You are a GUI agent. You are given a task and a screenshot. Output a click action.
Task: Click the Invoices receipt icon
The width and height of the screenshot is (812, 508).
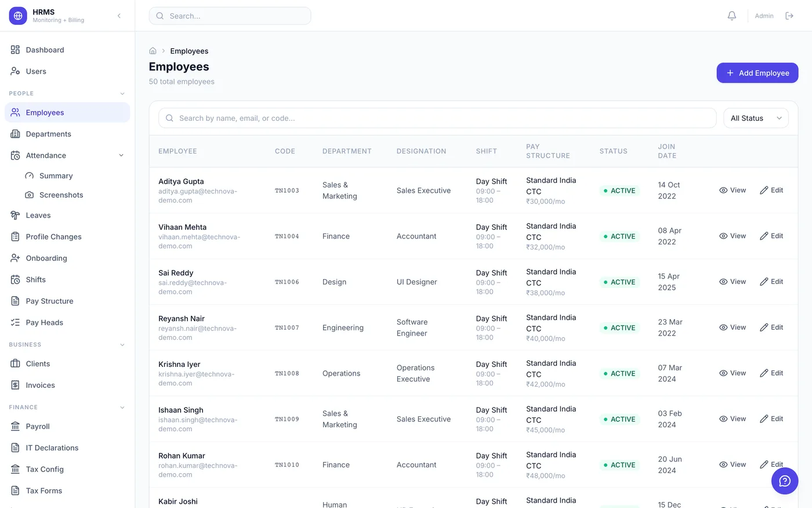click(16, 385)
